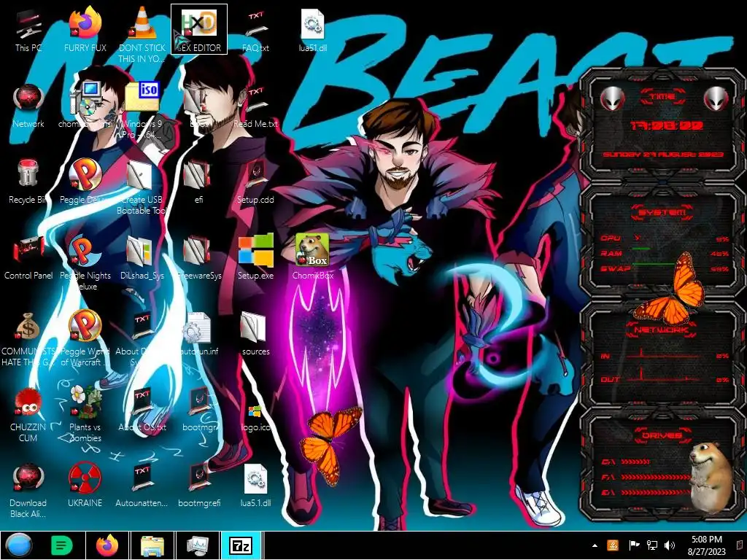The image size is (747, 560).
Task: Open File Explorer from taskbar
Action: coord(152,545)
